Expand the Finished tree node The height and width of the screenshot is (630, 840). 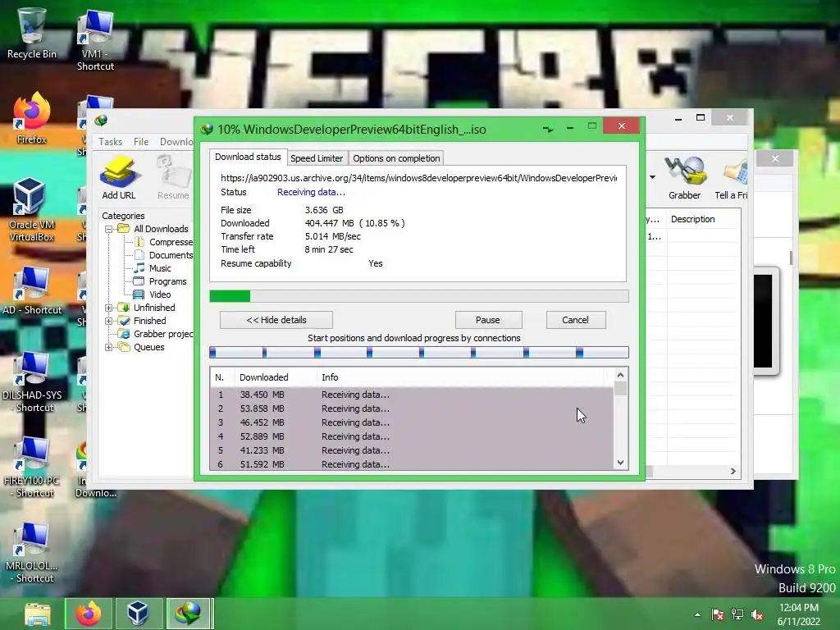coord(108,321)
